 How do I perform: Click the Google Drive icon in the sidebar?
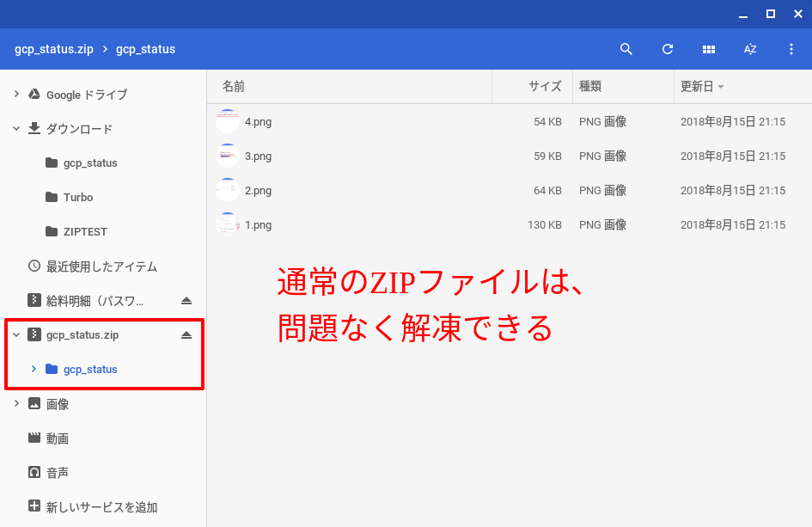click(x=34, y=95)
